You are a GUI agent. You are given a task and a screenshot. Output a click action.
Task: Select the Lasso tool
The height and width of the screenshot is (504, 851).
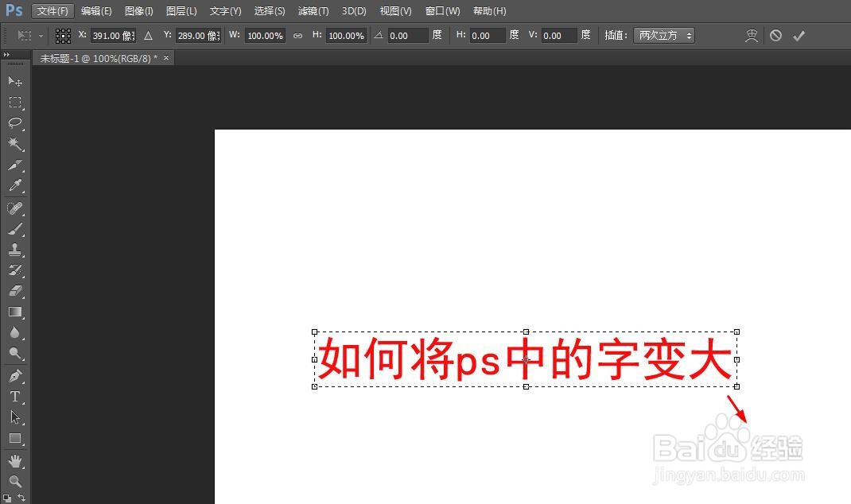coord(14,123)
